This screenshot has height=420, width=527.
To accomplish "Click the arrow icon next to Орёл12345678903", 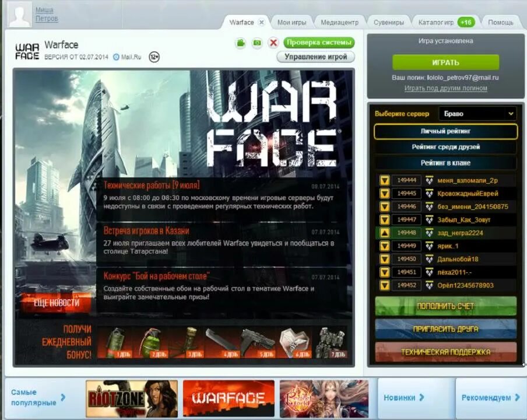I will click(385, 285).
